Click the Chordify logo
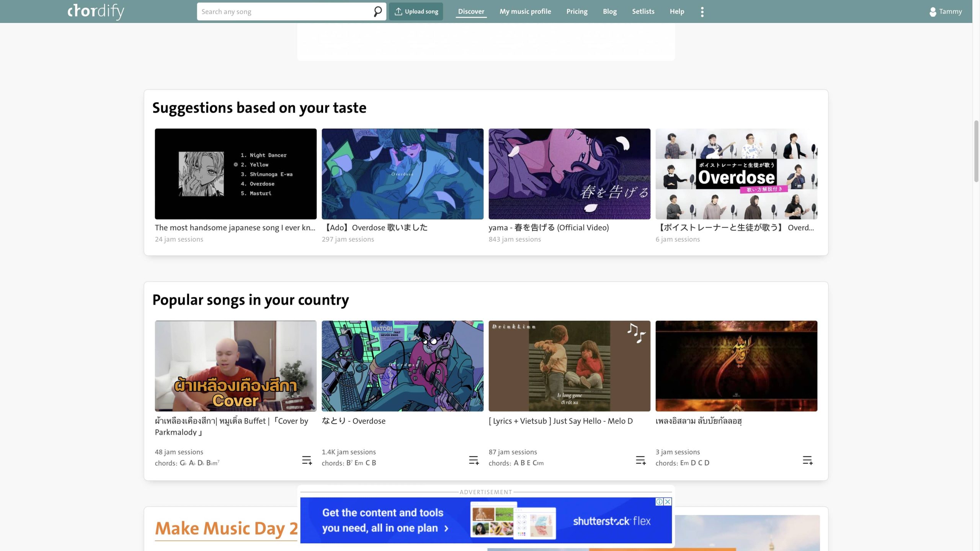This screenshot has width=980, height=551. click(x=96, y=11)
